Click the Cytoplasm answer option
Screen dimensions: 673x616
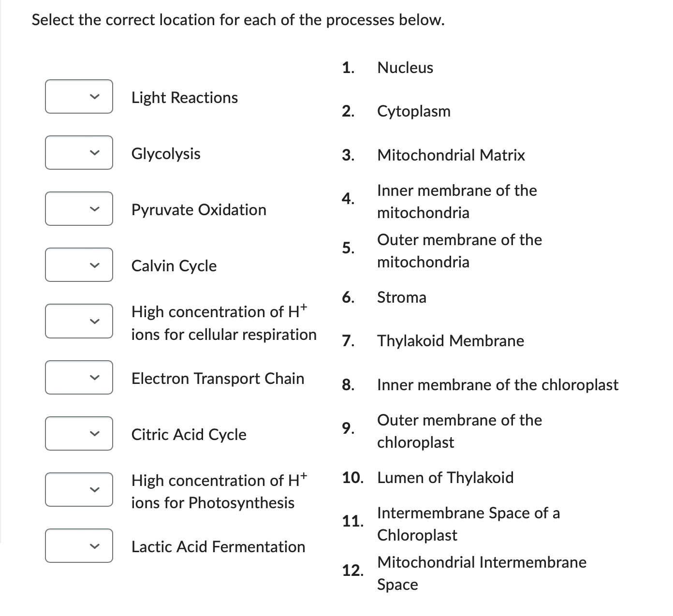(414, 111)
